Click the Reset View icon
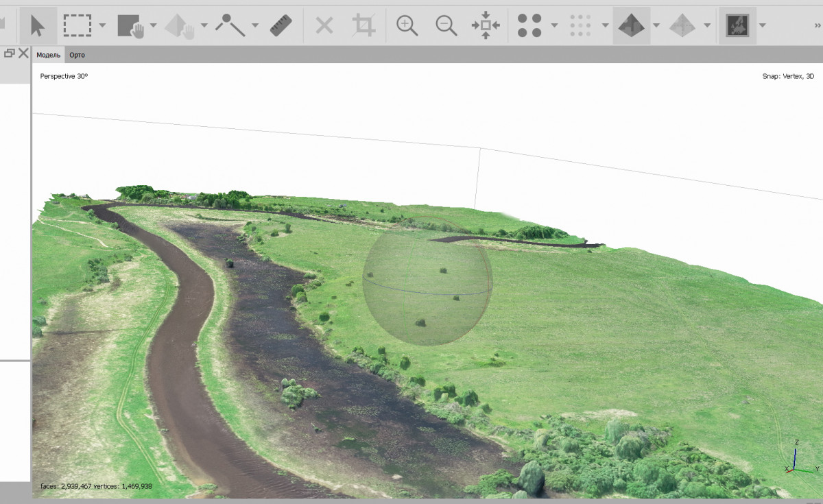Image resolution: width=823 pixels, height=504 pixels. [486, 25]
